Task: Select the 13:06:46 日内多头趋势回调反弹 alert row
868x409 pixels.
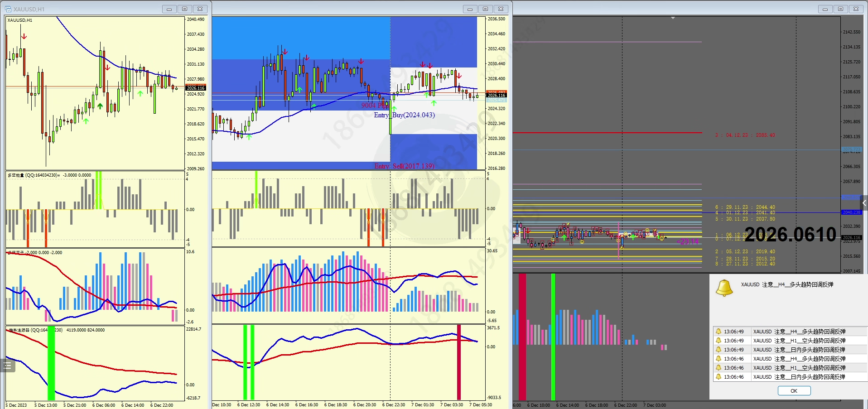Action: tap(790, 377)
